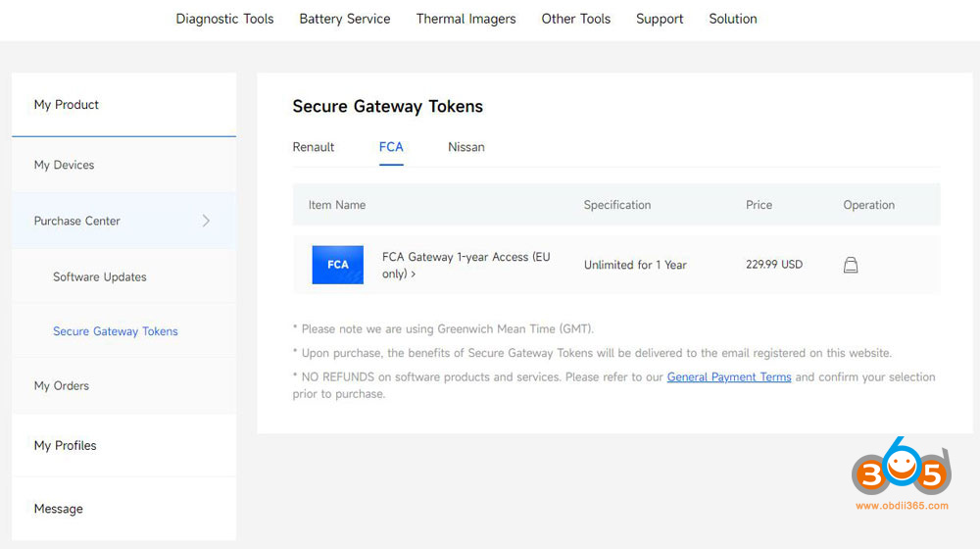The width and height of the screenshot is (980, 549).
Task: Open the Solution menu
Action: click(x=732, y=19)
